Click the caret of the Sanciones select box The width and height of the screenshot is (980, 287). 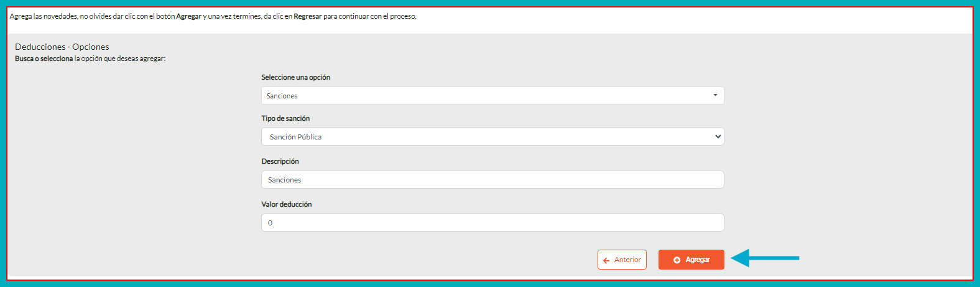click(x=715, y=95)
